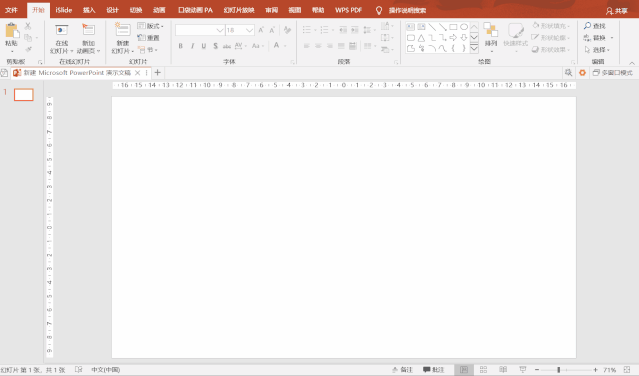Open the change case Aa dropdown
Image resolution: width=639 pixels, height=376 pixels.
click(x=258, y=46)
